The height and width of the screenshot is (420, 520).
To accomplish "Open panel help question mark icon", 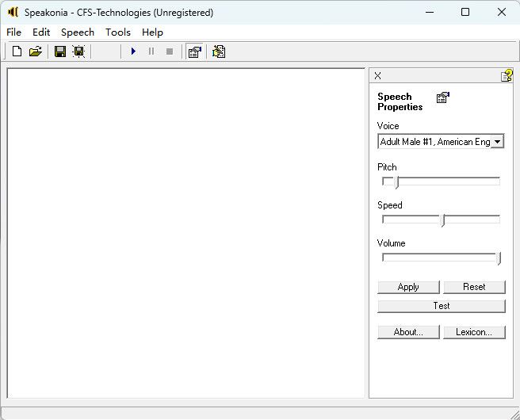I will coord(507,75).
